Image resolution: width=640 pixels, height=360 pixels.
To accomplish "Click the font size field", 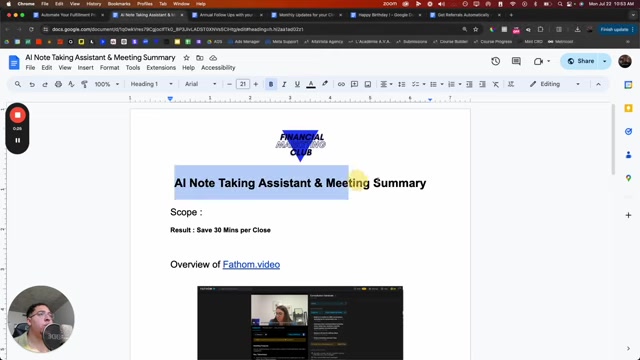I will pyautogui.click(x=242, y=84).
